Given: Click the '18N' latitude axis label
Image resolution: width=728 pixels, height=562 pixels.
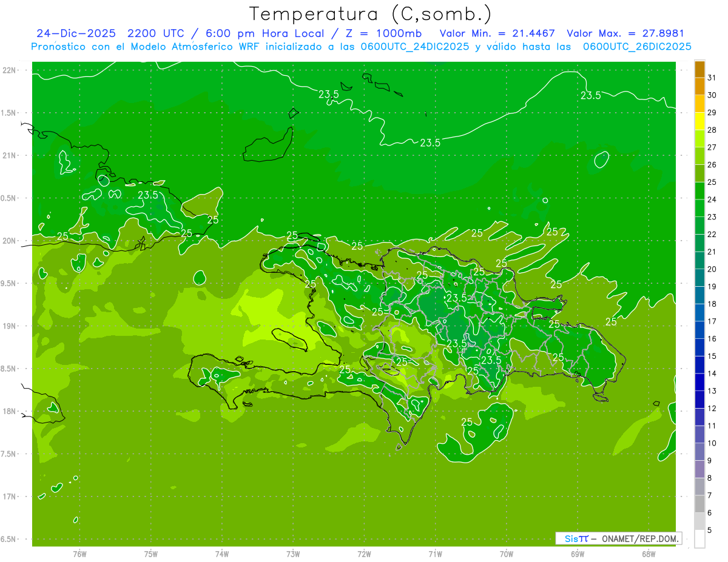Looking at the screenshot, I should 10,411.
